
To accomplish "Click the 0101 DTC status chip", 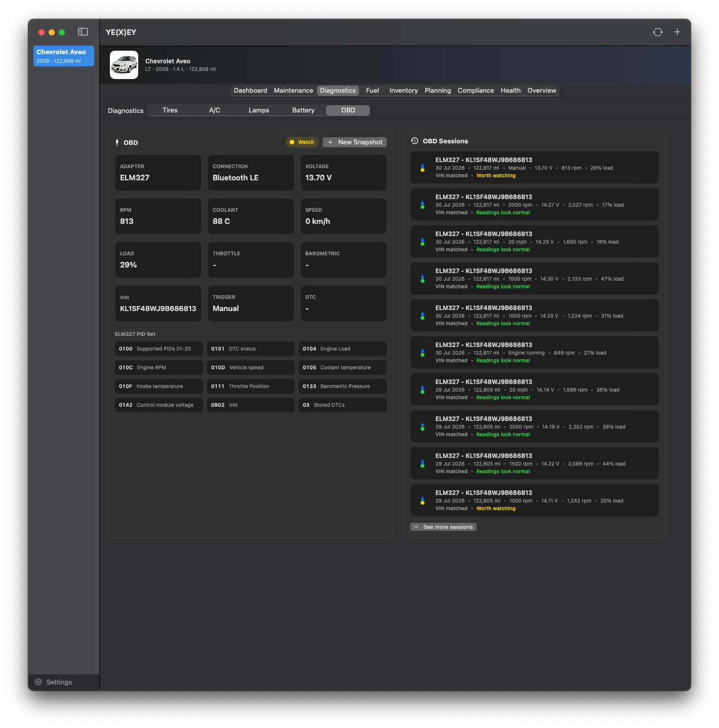I will (251, 349).
